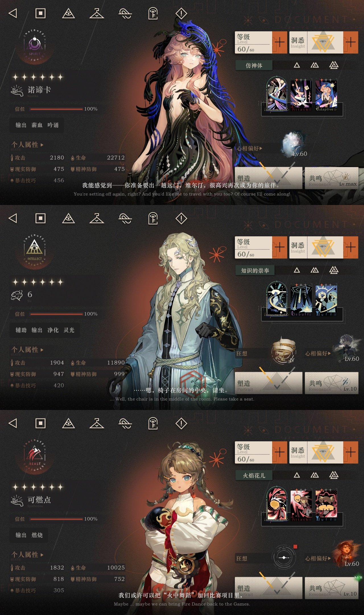Expand 个人属性 stats for 可燃点
Screen dimensions: 364x615
pos(28,555)
